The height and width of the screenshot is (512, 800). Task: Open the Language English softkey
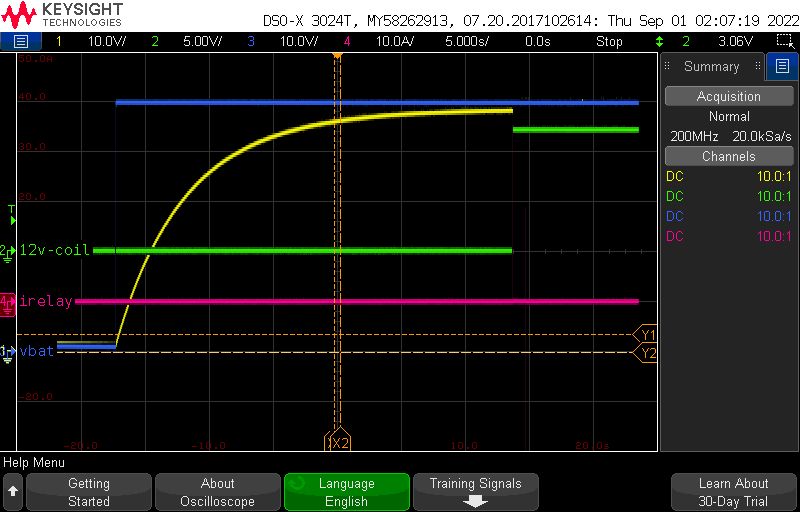346,492
